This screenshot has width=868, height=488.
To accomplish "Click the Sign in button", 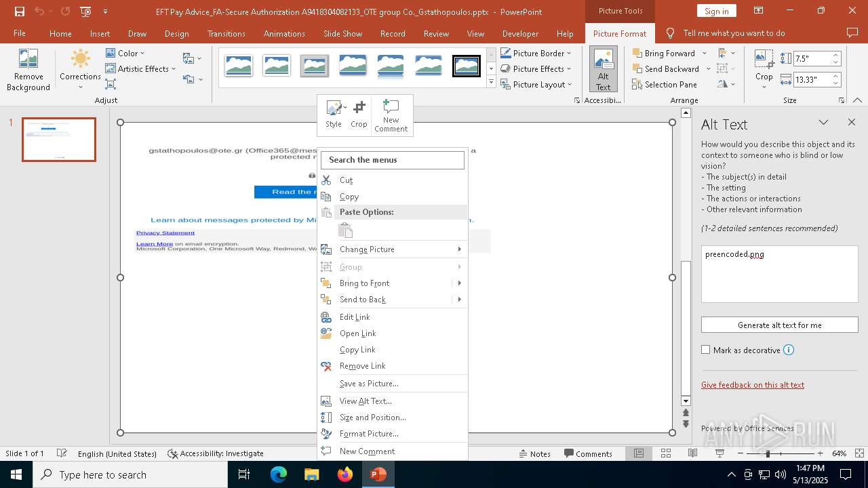I will click(716, 11).
